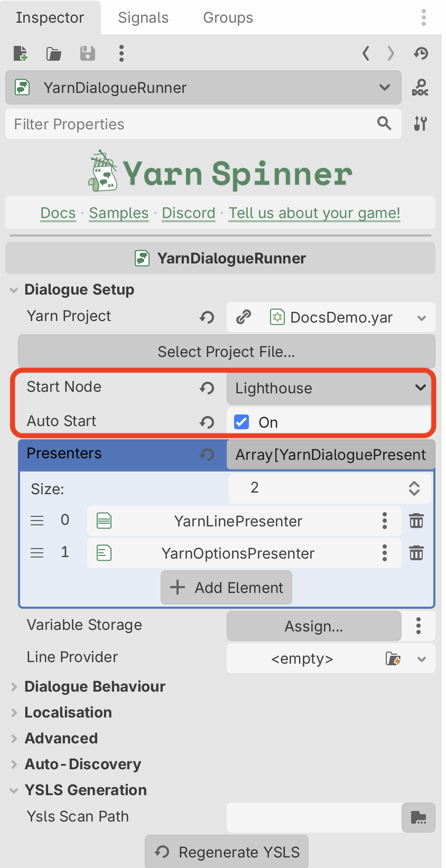The image size is (446, 868).
Task: Create a new resource in the Inspector
Action: pyautogui.click(x=20, y=53)
